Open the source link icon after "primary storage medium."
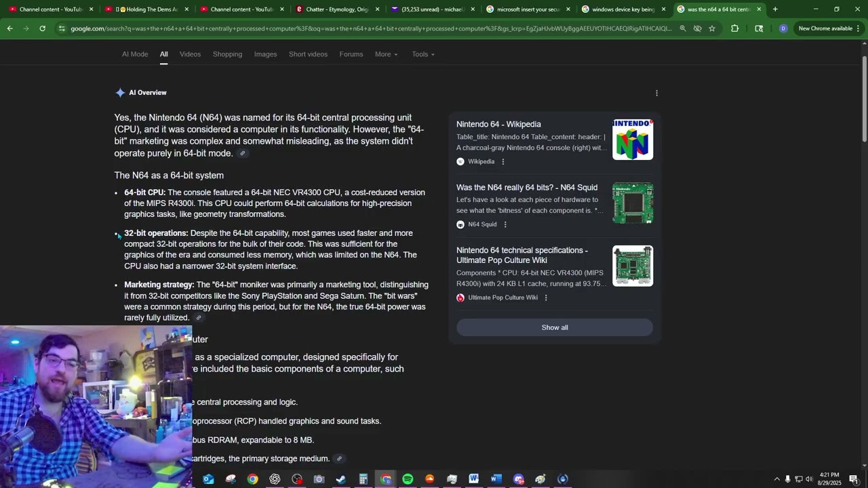This screenshot has height=488, width=868. pyautogui.click(x=339, y=459)
